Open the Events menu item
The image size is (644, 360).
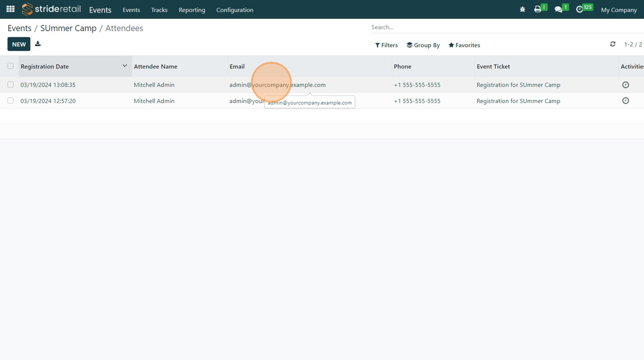point(131,10)
